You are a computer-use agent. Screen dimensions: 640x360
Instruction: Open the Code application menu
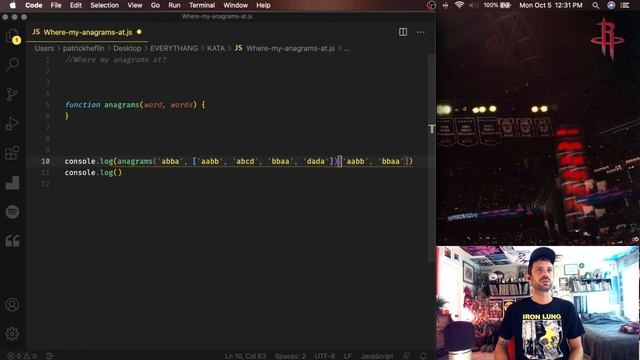click(x=33, y=5)
